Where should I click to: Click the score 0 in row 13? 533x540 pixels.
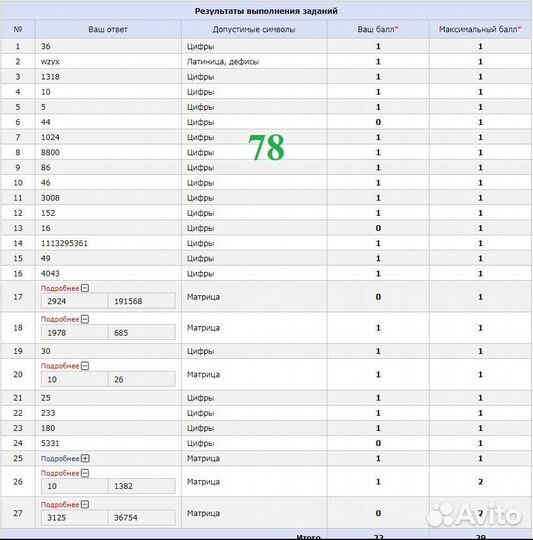pos(378,228)
